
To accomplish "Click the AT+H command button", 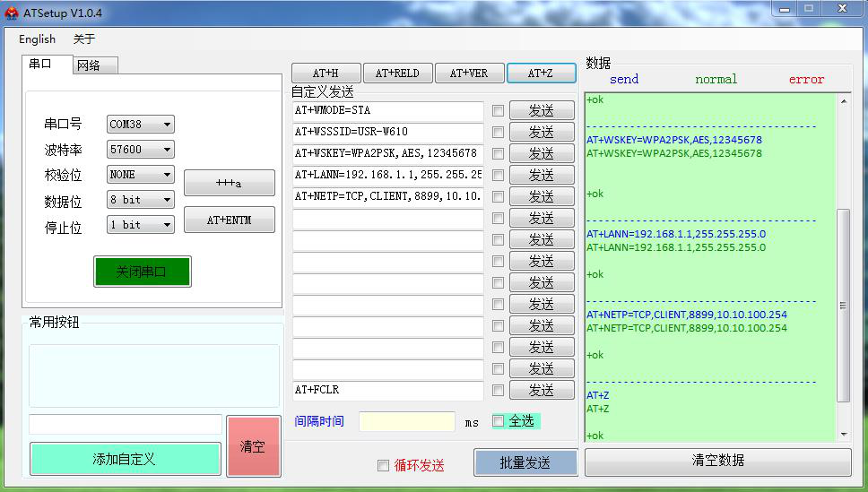I will [326, 73].
